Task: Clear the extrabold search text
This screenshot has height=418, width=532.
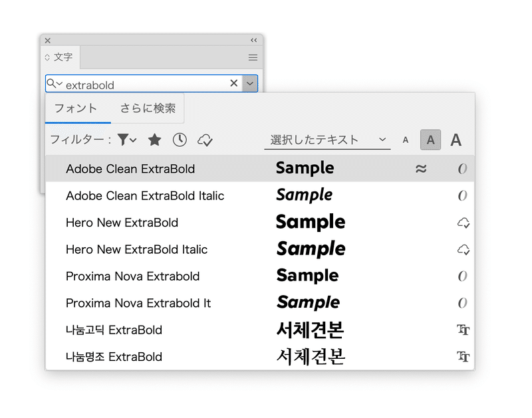Action: 234,83
